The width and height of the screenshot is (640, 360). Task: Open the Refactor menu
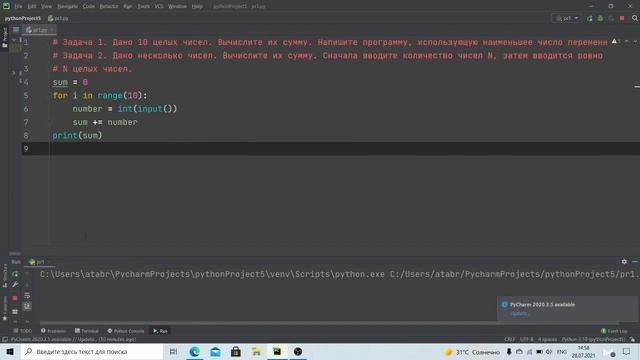109,6
